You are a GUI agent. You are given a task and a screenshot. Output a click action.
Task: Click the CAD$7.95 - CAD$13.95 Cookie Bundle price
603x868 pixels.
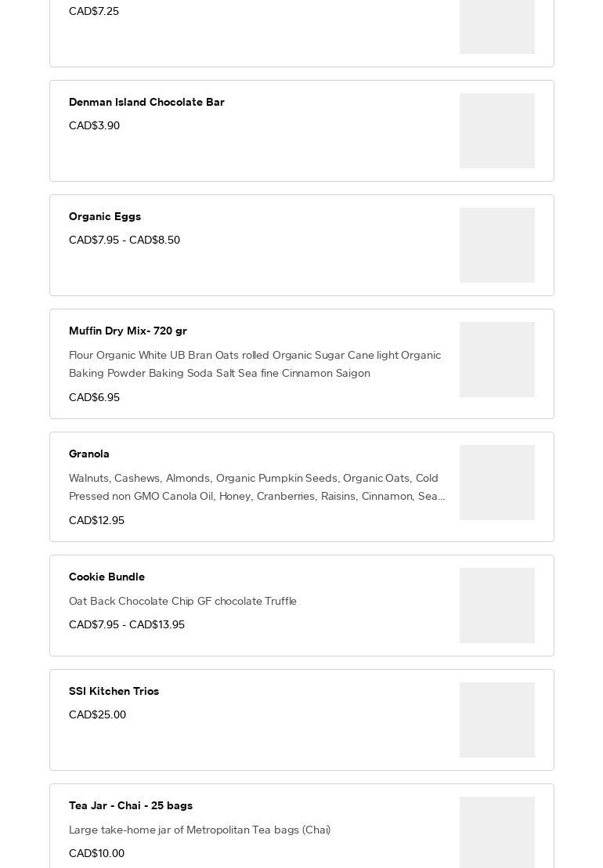[x=127, y=625]
